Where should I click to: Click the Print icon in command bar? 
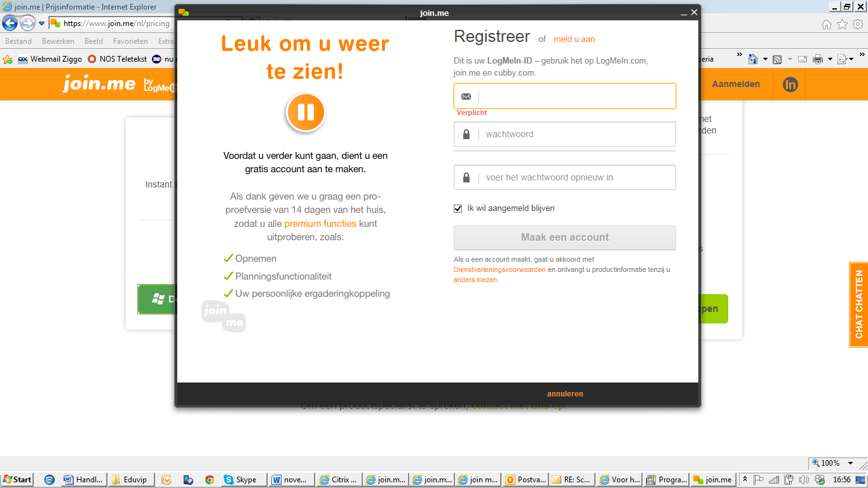(818, 59)
